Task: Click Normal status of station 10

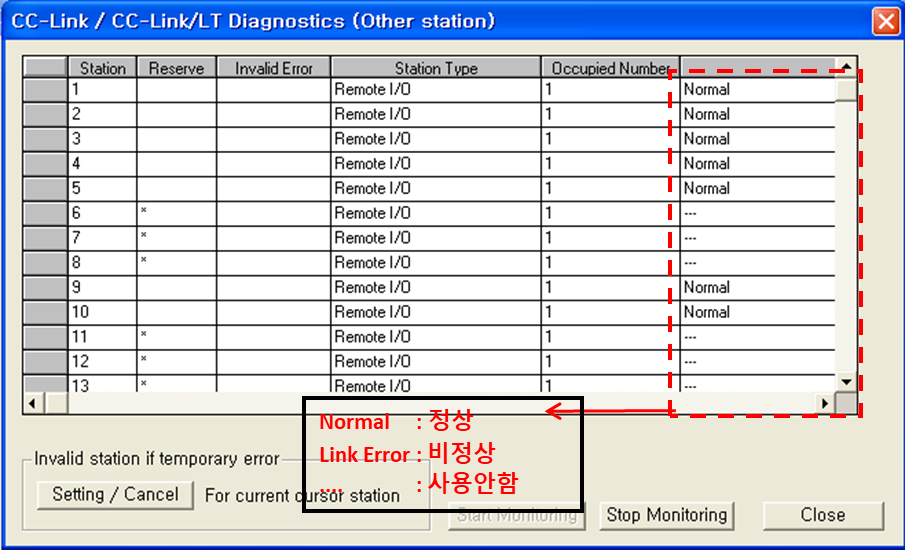Action: click(x=706, y=313)
